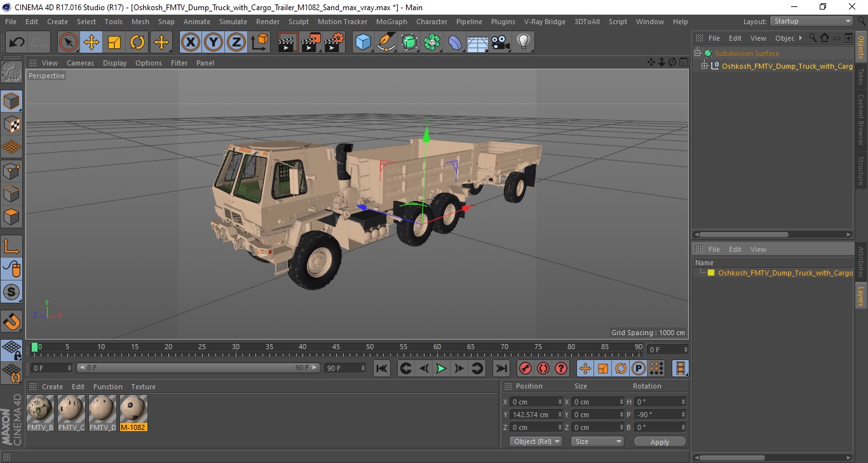Select Polygons mode in left palette
The height and width of the screenshot is (463, 868).
(x=12, y=216)
